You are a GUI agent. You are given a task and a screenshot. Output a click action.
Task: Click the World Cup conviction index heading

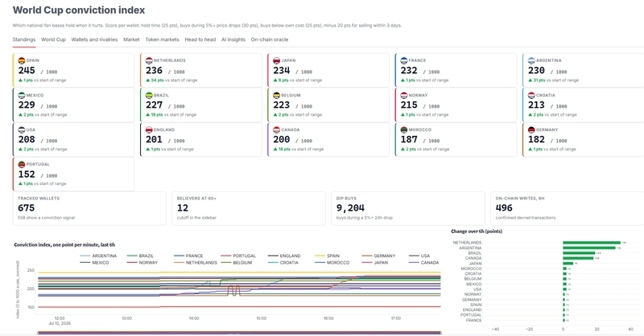click(79, 10)
